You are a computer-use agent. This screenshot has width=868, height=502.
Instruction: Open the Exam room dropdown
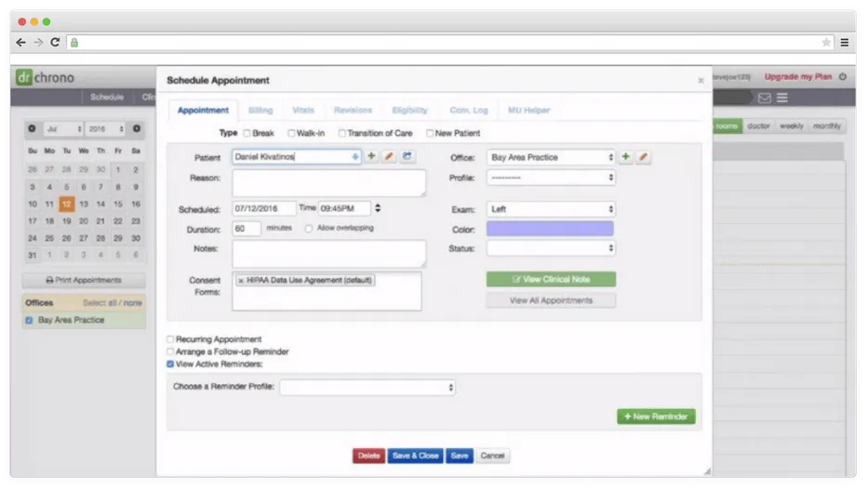pos(552,209)
